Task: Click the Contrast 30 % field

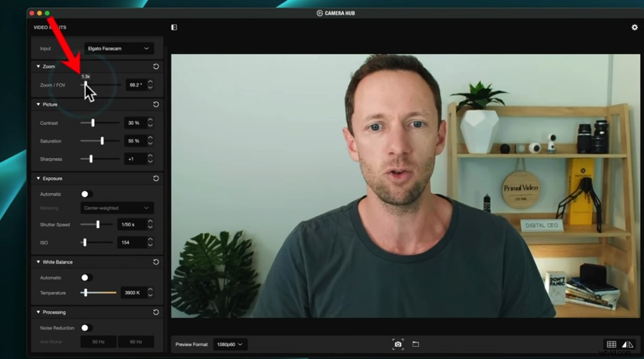Action: pos(135,122)
